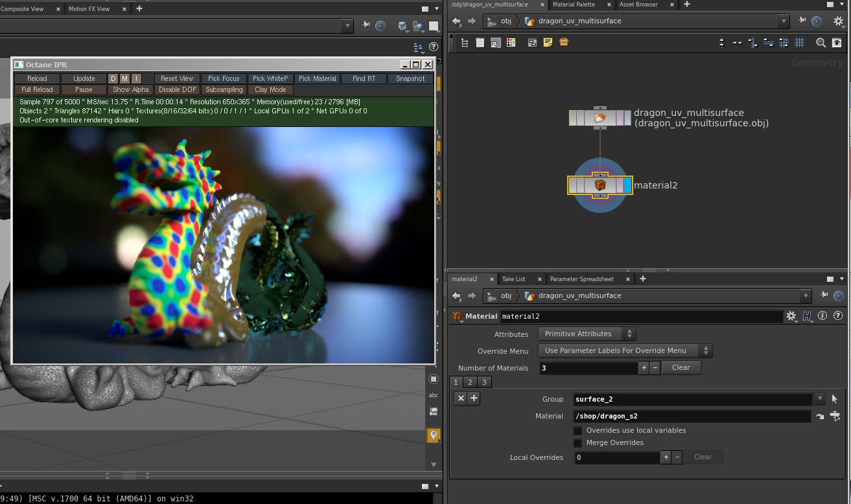Switch to Material Palette tab

click(574, 5)
